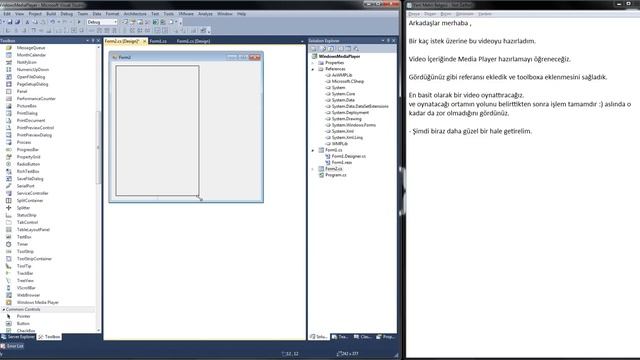Switch to the Form1.cs tab

158,41
